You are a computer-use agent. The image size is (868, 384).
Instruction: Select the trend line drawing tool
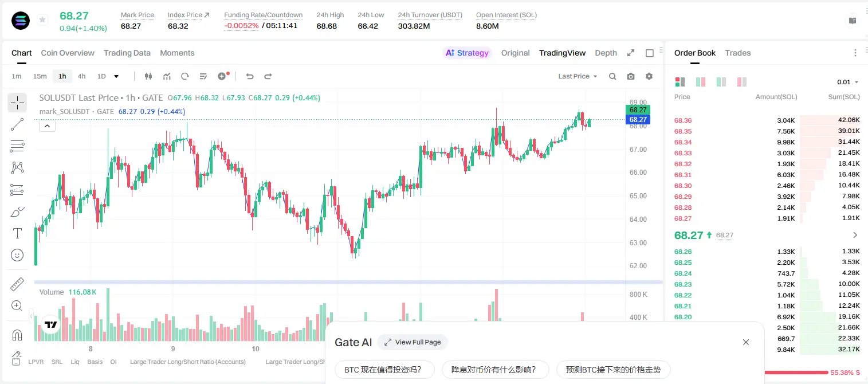[17, 124]
